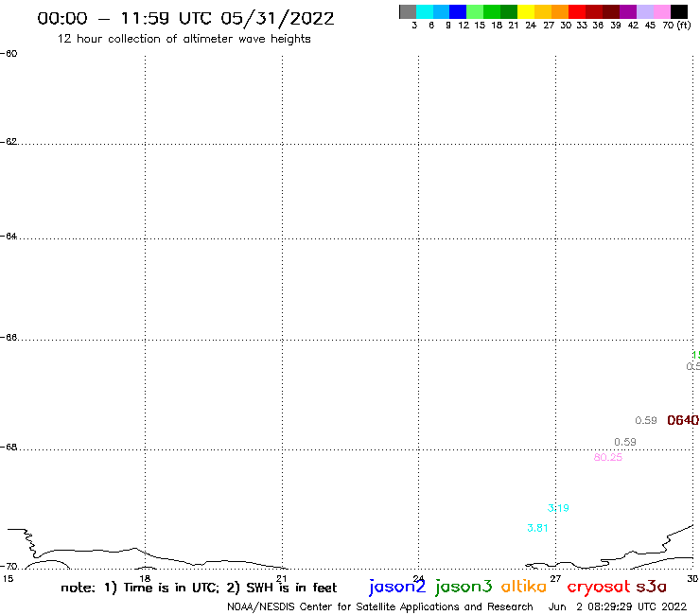
Task: Click the green 'jason3' satellite label
Action: click(464, 587)
